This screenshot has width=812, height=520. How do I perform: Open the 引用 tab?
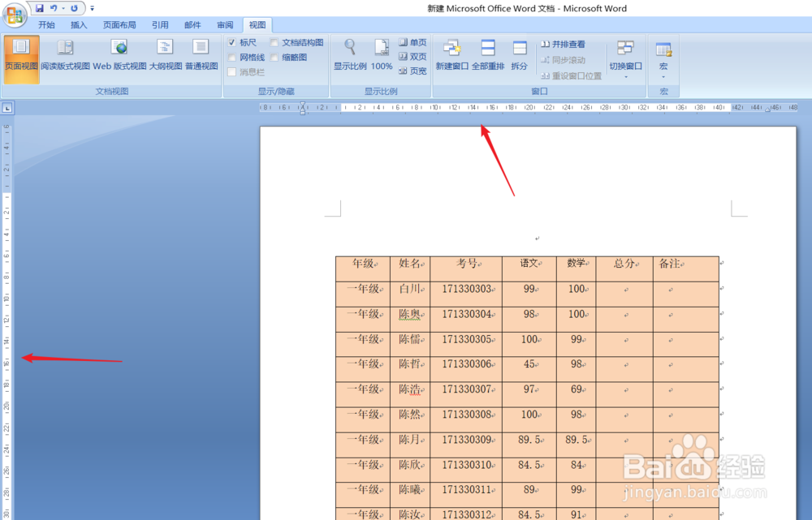(160, 25)
